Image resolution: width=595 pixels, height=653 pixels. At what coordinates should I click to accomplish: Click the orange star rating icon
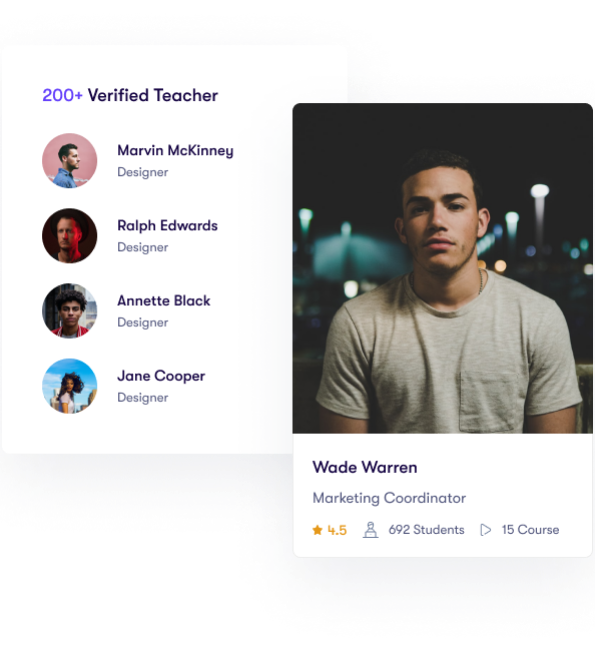(317, 530)
